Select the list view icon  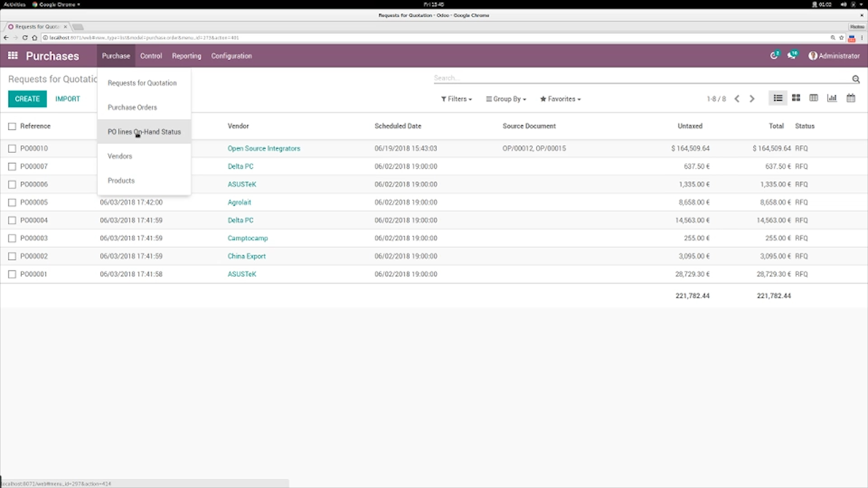click(778, 98)
